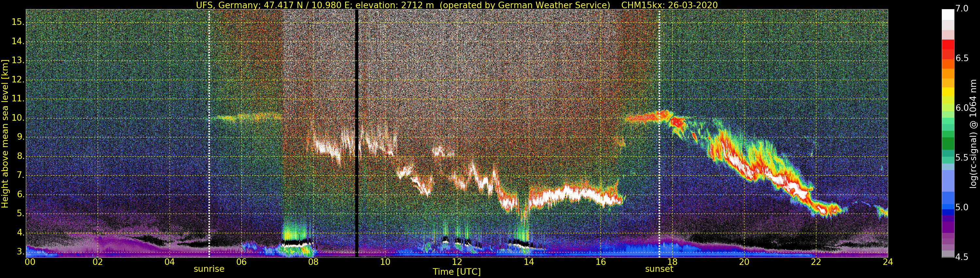Click the white dotted sunset line in the plot
The image size is (980, 278).
click(659, 133)
